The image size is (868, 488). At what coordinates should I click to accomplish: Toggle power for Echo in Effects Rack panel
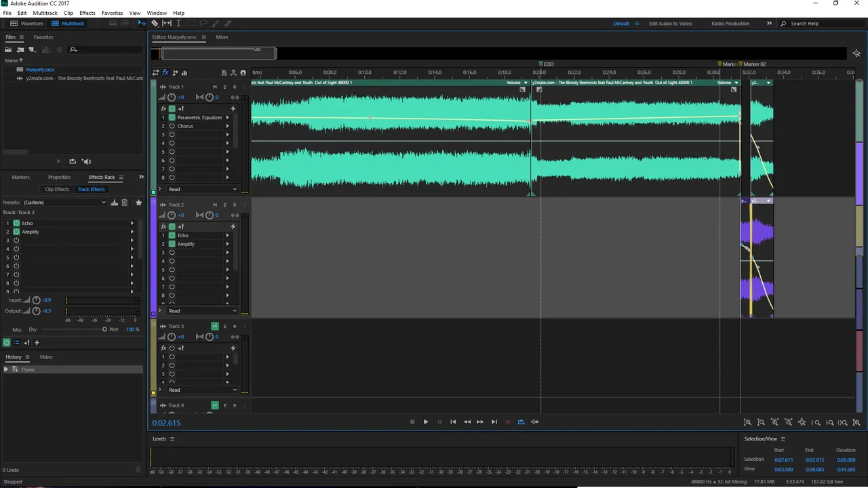pyautogui.click(x=16, y=223)
